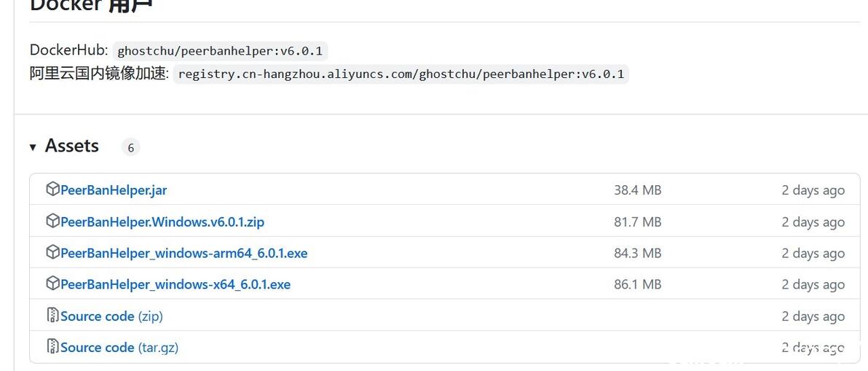
Task: Collapse the Assets section triangle
Action: pyautogui.click(x=33, y=147)
